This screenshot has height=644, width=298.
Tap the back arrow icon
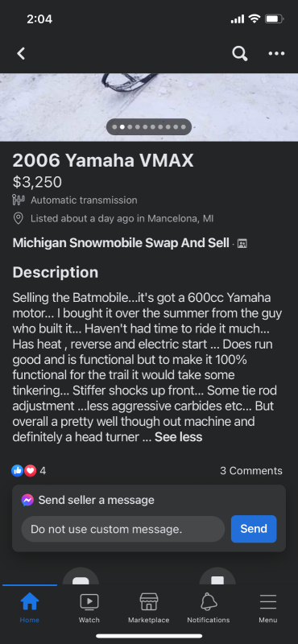tap(21, 53)
